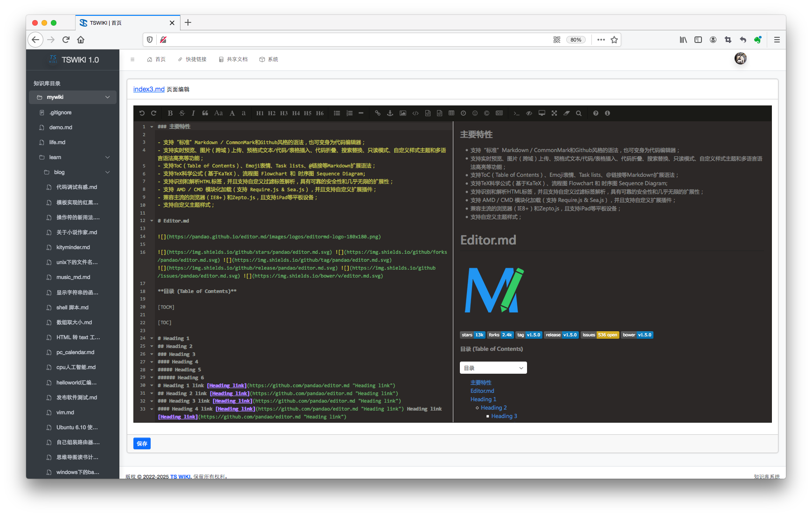Image resolution: width=812 pixels, height=516 pixels.
Task: Insert a table with the table icon
Action: (x=451, y=113)
